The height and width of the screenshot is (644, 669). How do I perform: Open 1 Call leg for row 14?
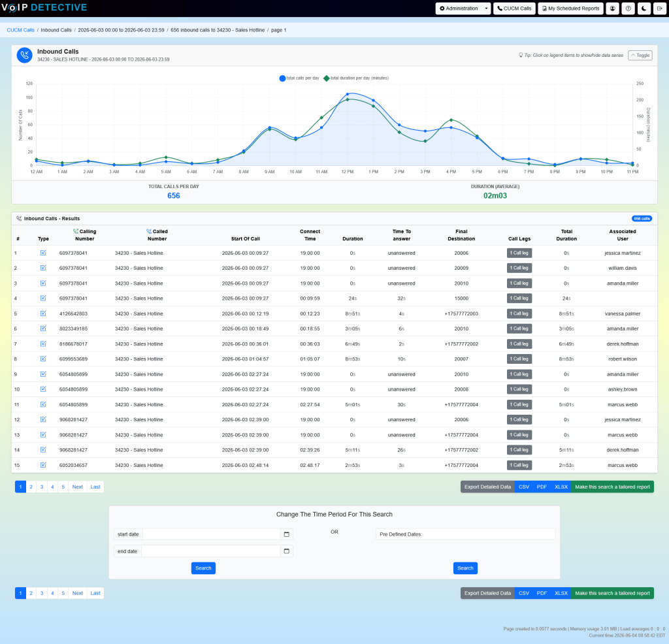pyautogui.click(x=519, y=450)
